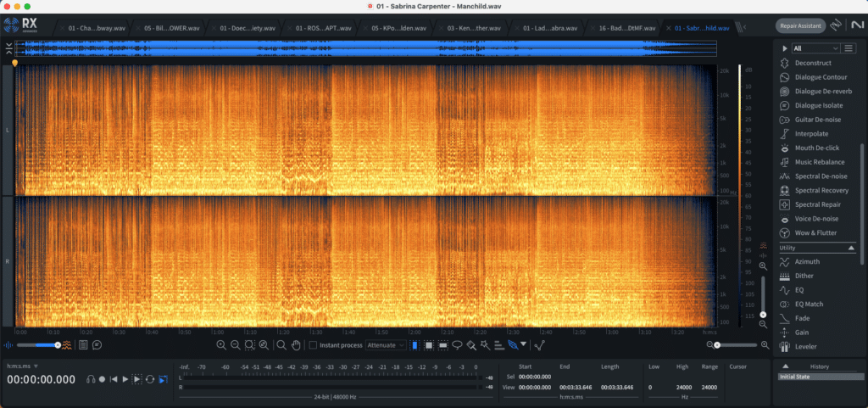Click the toolbar zoom in magnifier
This screenshot has height=408, width=868.
[221, 345]
